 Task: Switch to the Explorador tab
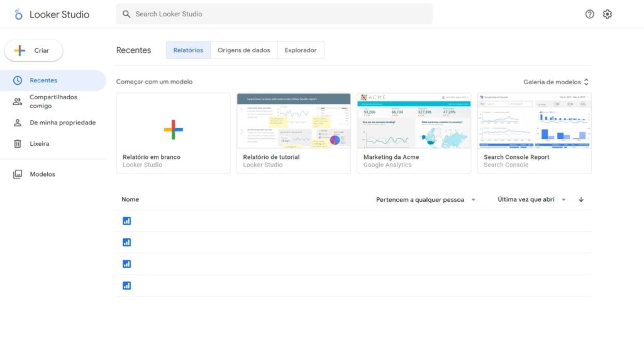(x=301, y=50)
